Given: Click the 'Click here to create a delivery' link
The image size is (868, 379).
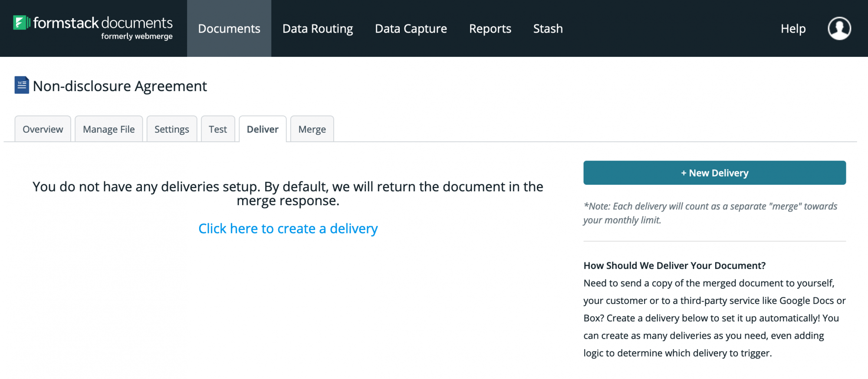Looking at the screenshot, I should [x=288, y=229].
